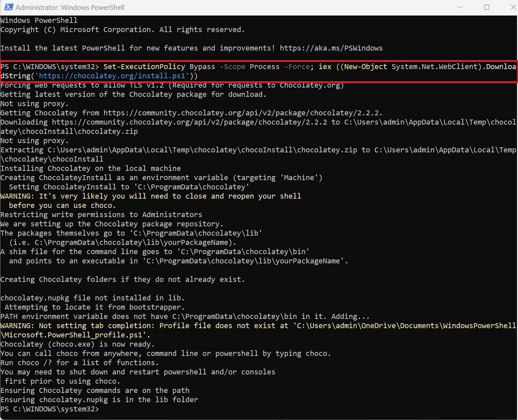Click 'Creating Chocolatey folders if they do not' line
This screenshot has width=518, height=420.
[x=123, y=280]
